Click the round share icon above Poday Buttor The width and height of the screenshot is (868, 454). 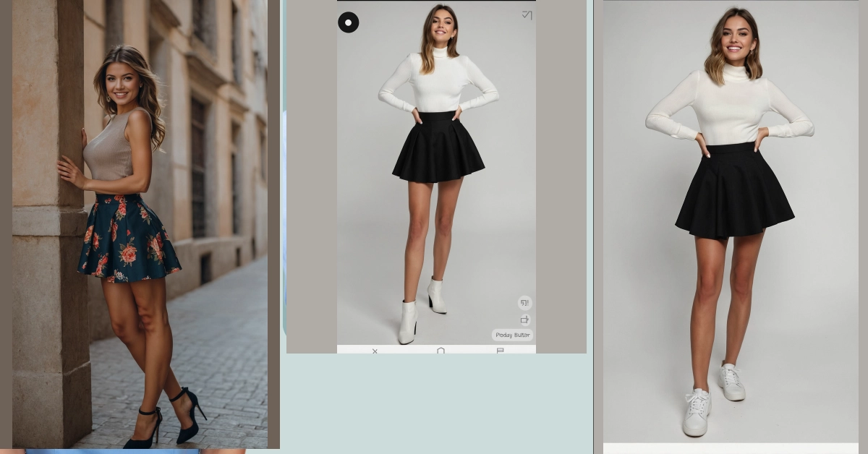point(524,320)
